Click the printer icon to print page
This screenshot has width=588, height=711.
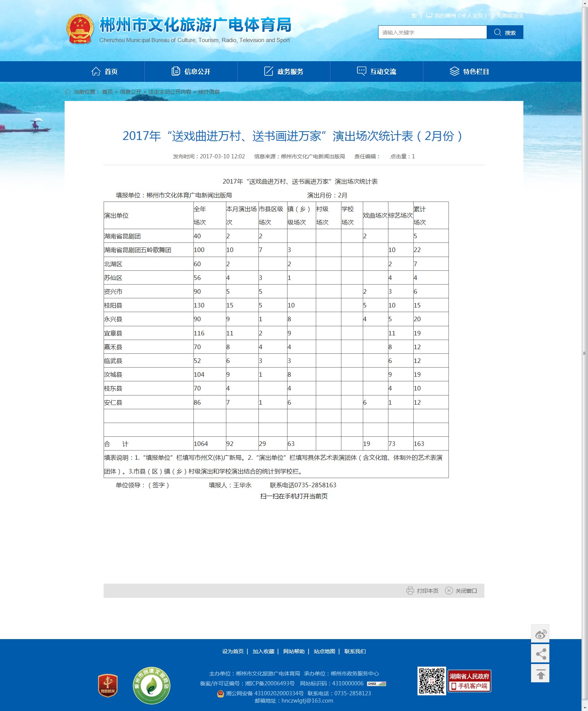(x=410, y=591)
